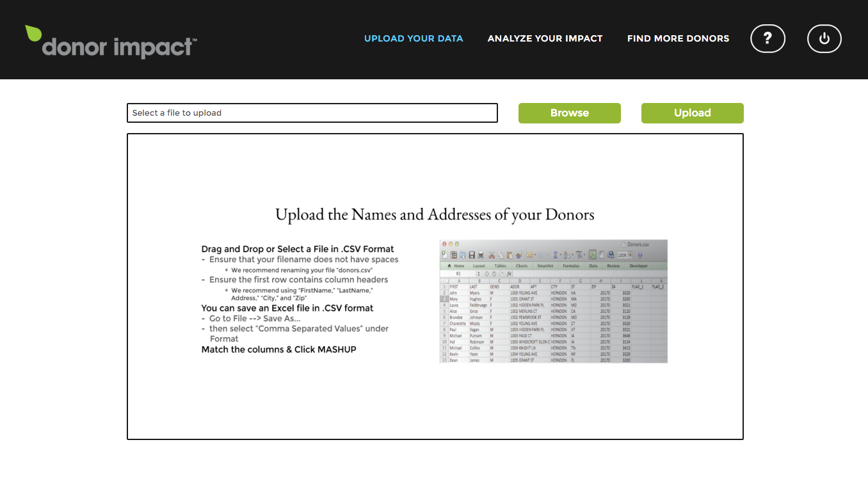Go to Upload Your Data tab
The image size is (868, 504).
click(413, 38)
